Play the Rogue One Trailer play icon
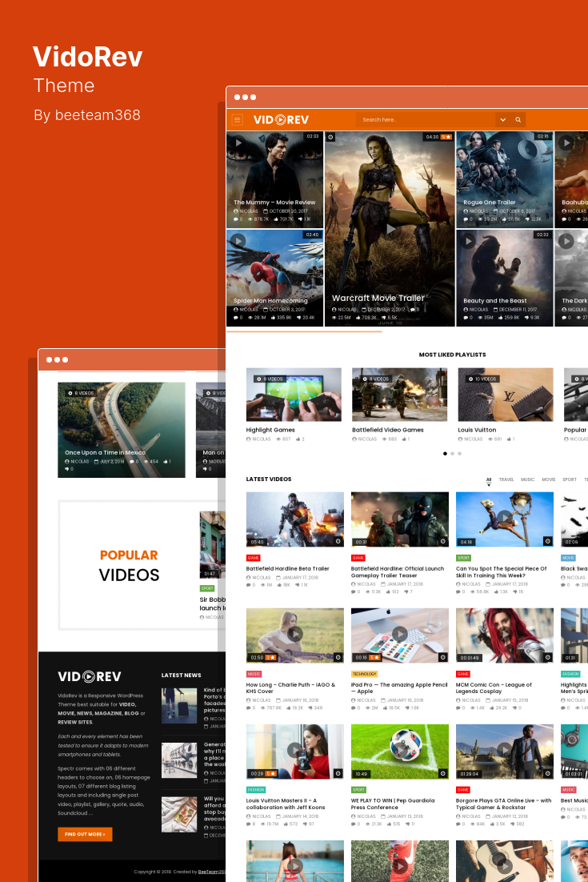Screen dimensions: 588x882 point(468,143)
